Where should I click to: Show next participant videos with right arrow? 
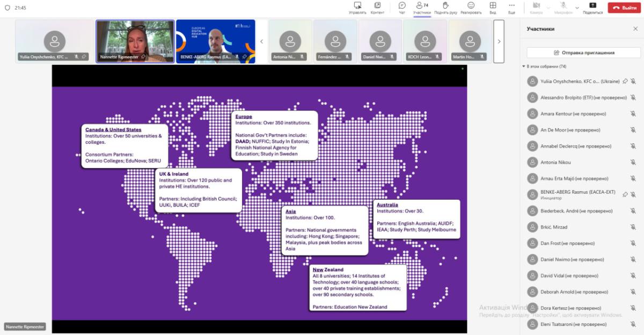point(499,41)
